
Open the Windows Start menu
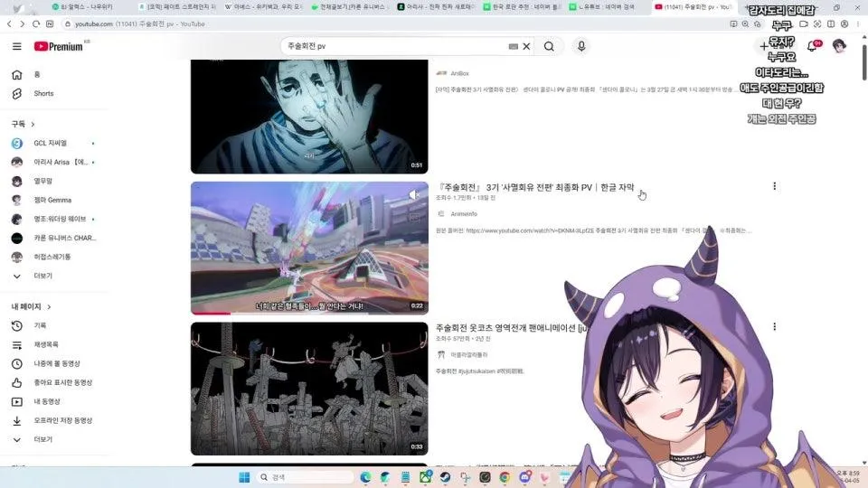[244, 477]
